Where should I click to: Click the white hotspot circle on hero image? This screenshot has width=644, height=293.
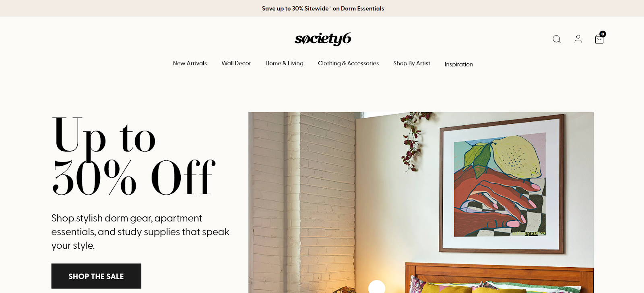click(377, 287)
